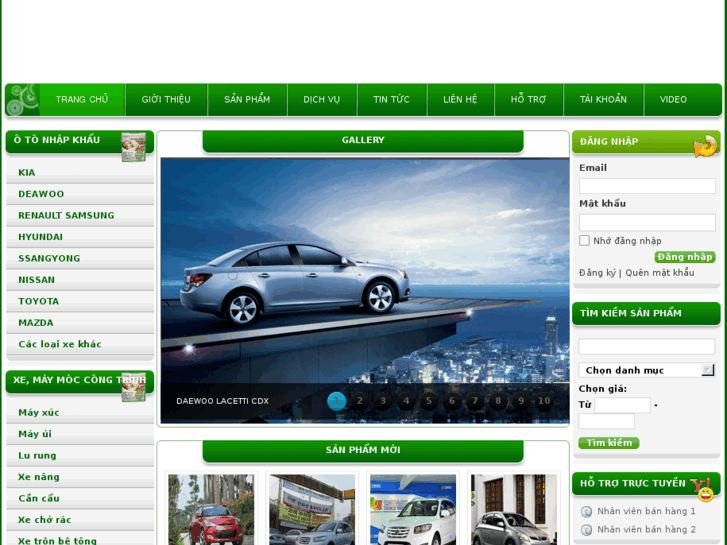
Task: Focus the Từ minimum price field
Action: tap(622, 405)
